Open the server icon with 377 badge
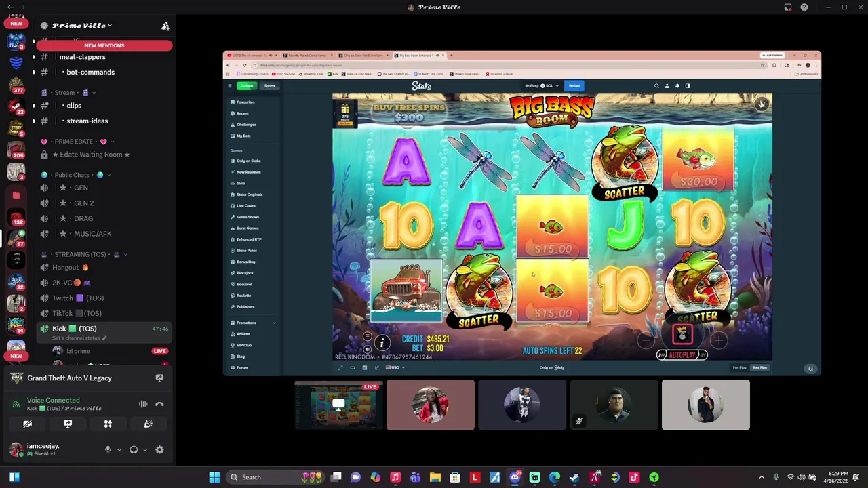Viewport: 868px width, 488px height. 16,84
